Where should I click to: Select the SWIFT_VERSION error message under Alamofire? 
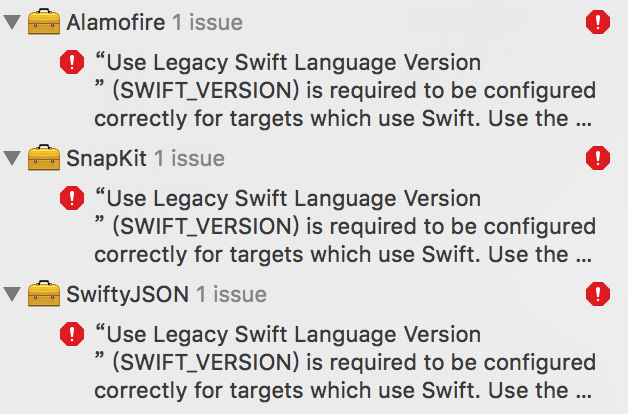344,91
